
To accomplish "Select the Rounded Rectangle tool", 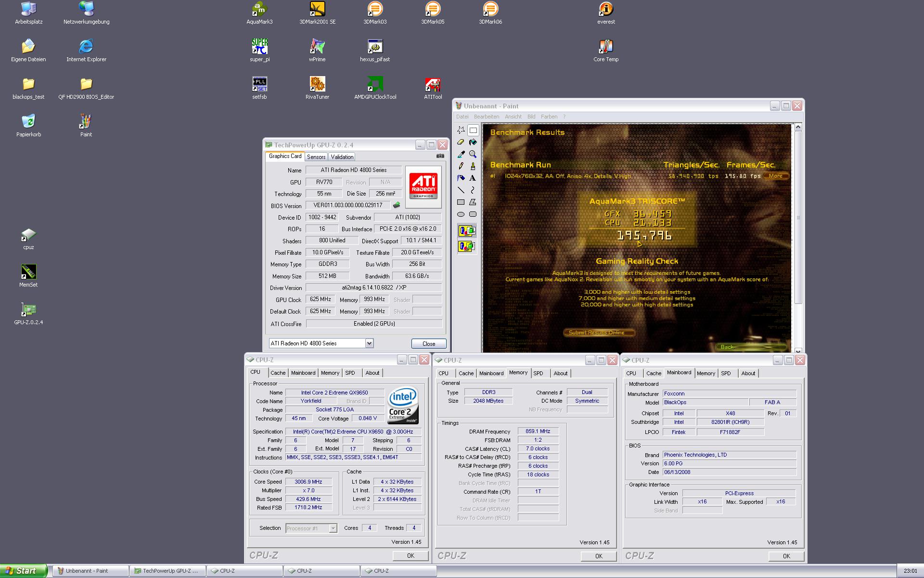I will [473, 214].
